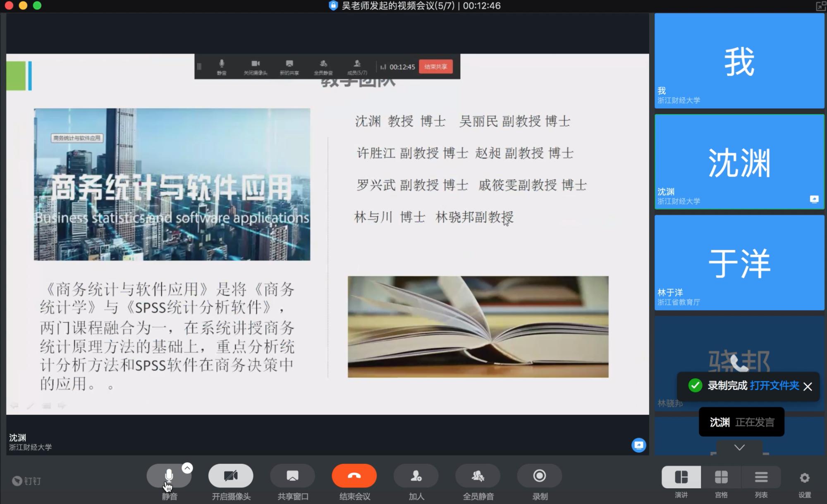Screen dimensions: 827x504
Task: Switch to 演讲 speaker layout
Action: pos(681,478)
